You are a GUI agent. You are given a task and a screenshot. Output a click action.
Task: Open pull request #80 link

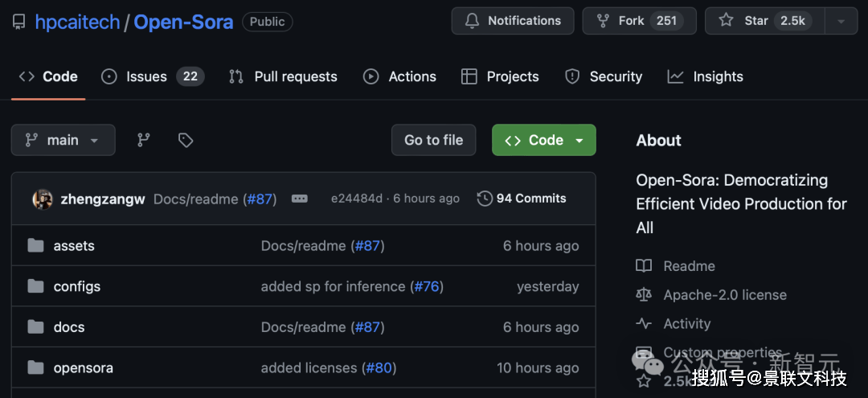pos(379,368)
